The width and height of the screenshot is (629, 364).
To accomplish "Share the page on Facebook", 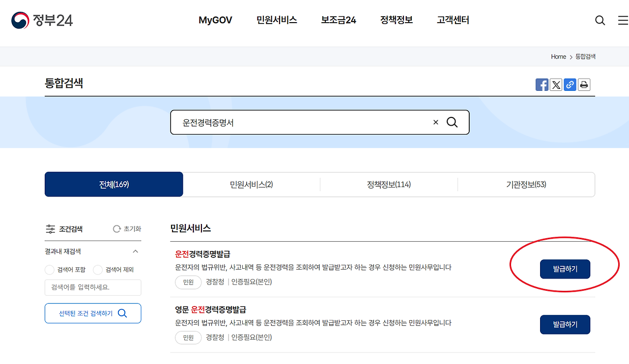I will (542, 84).
